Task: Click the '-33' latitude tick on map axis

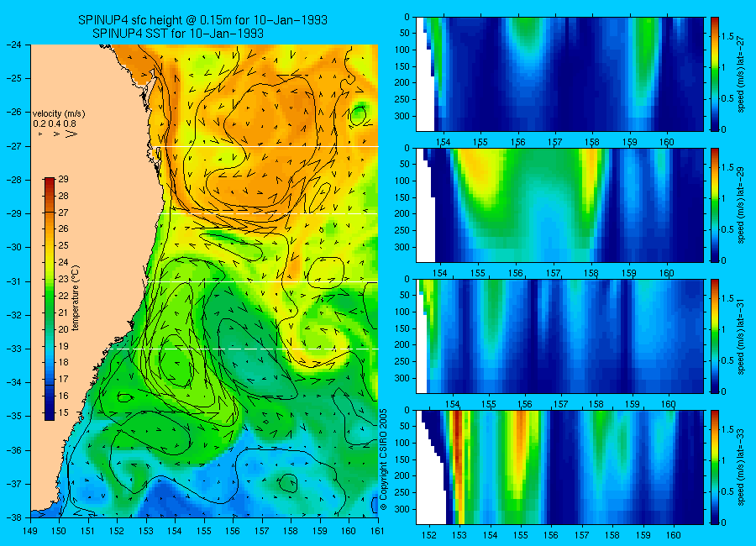Action: coord(13,349)
